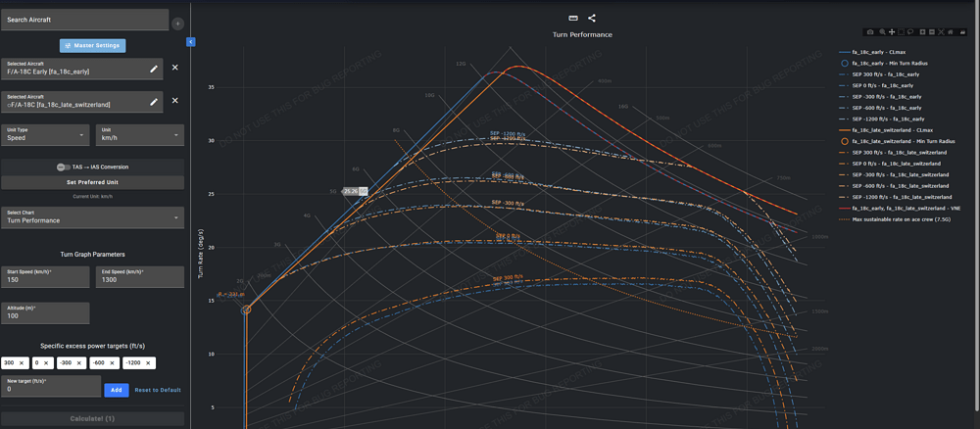Click Reset to Default link
This screenshot has width=980, height=429.
157,390
